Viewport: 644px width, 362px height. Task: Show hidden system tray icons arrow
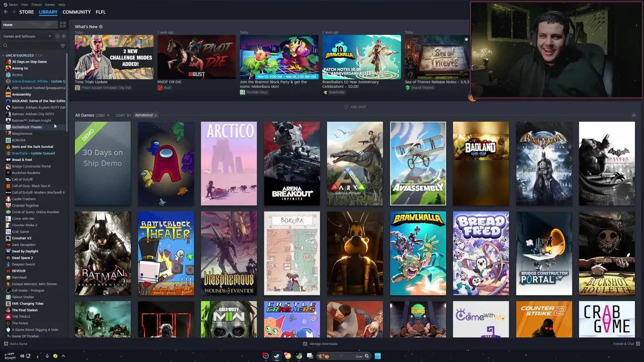tap(63, 356)
